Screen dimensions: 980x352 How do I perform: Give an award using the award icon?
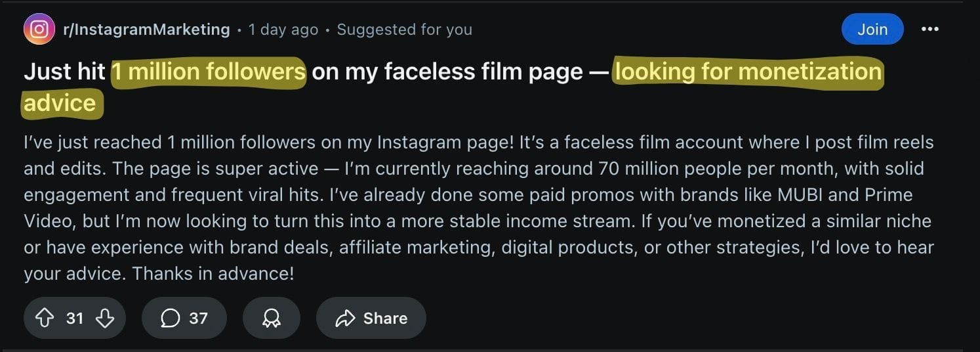(271, 319)
